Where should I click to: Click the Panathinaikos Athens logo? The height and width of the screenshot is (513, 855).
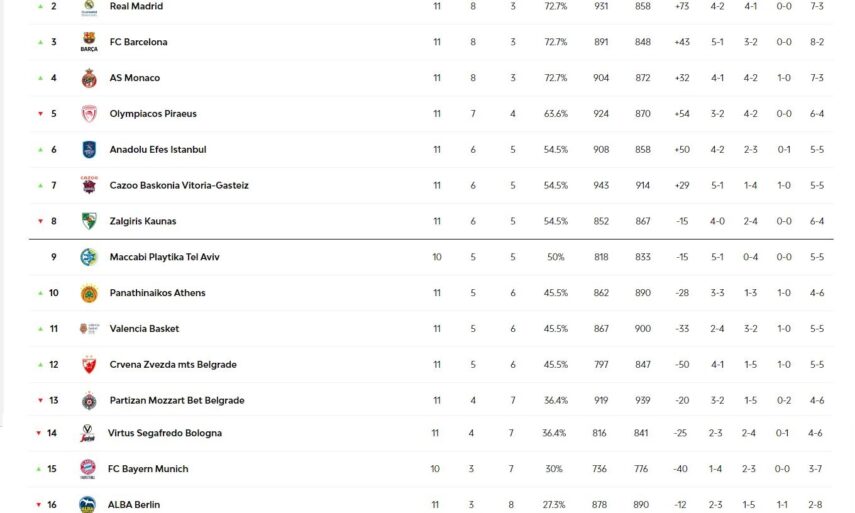pos(88,293)
